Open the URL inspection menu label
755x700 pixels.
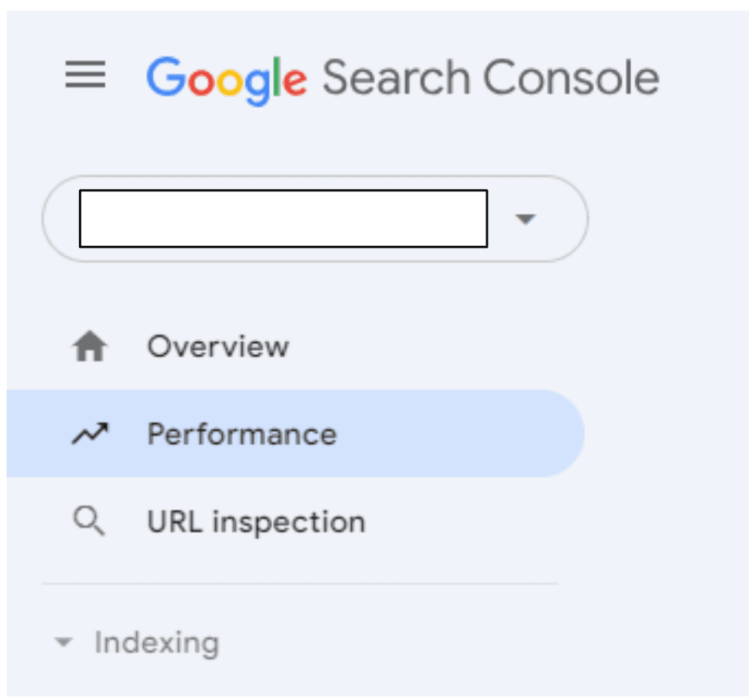click(x=256, y=522)
